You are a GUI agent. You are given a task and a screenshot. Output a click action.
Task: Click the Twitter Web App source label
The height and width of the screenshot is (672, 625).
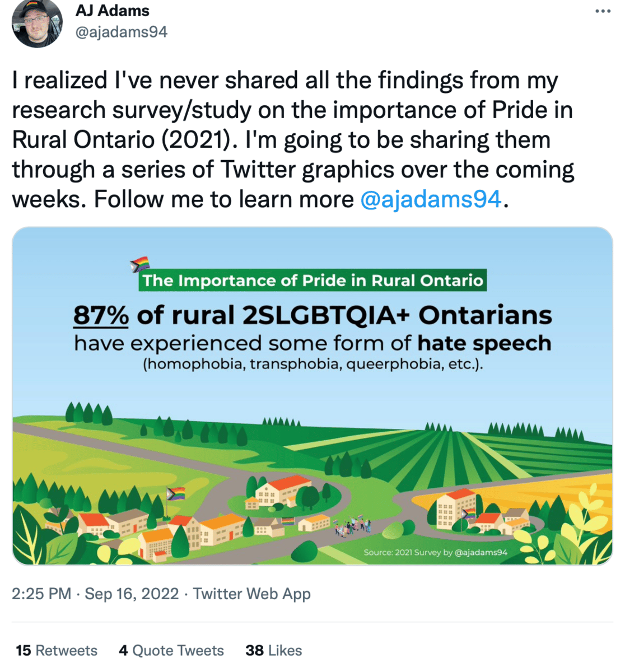(251, 594)
